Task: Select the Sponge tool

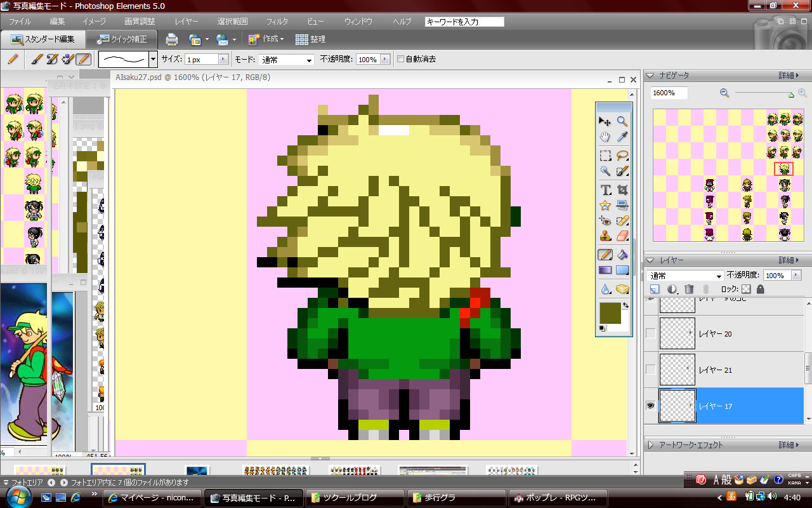Action: coord(622,289)
